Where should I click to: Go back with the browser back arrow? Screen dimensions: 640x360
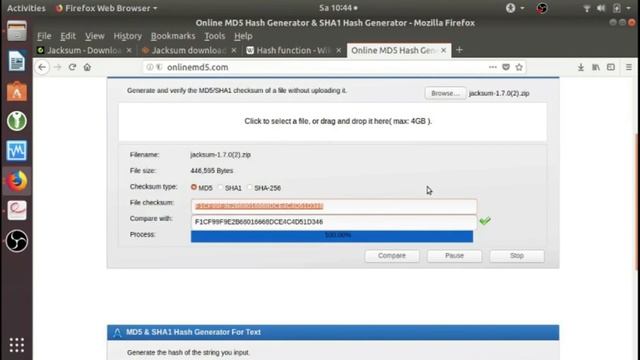[42, 67]
